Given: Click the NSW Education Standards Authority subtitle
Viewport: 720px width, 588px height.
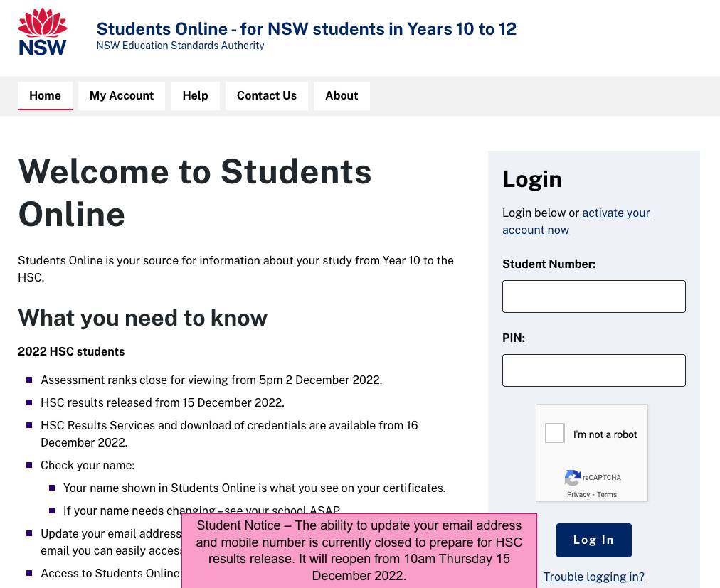Looking at the screenshot, I should click(180, 46).
